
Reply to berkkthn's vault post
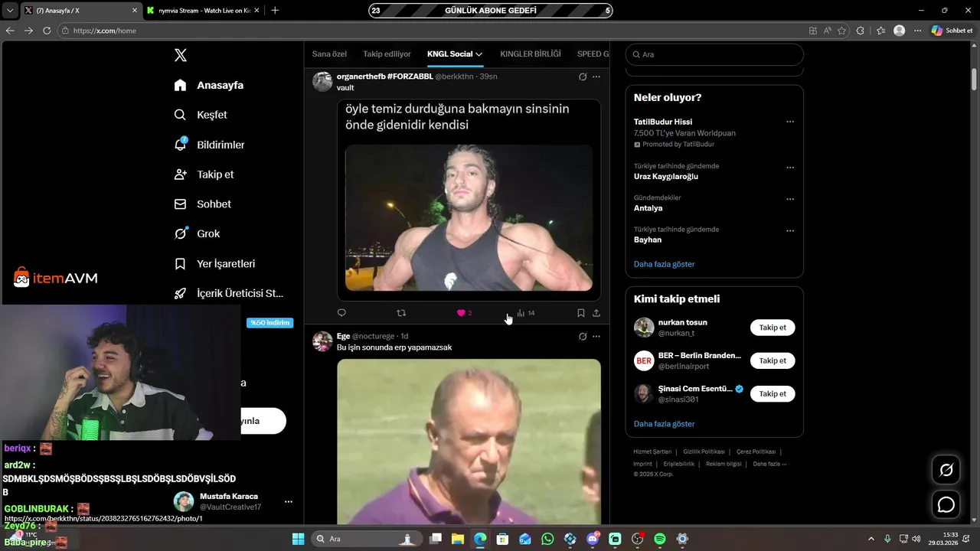(x=341, y=313)
